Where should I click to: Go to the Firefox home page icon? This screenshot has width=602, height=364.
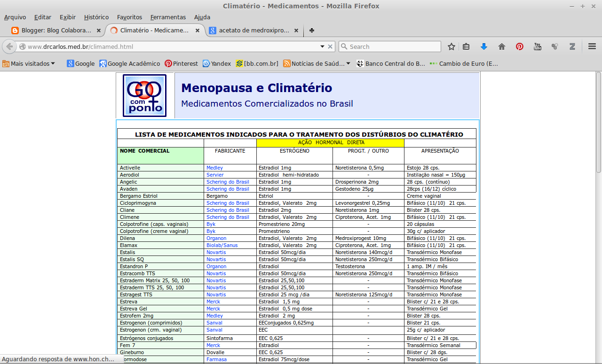[x=502, y=46]
